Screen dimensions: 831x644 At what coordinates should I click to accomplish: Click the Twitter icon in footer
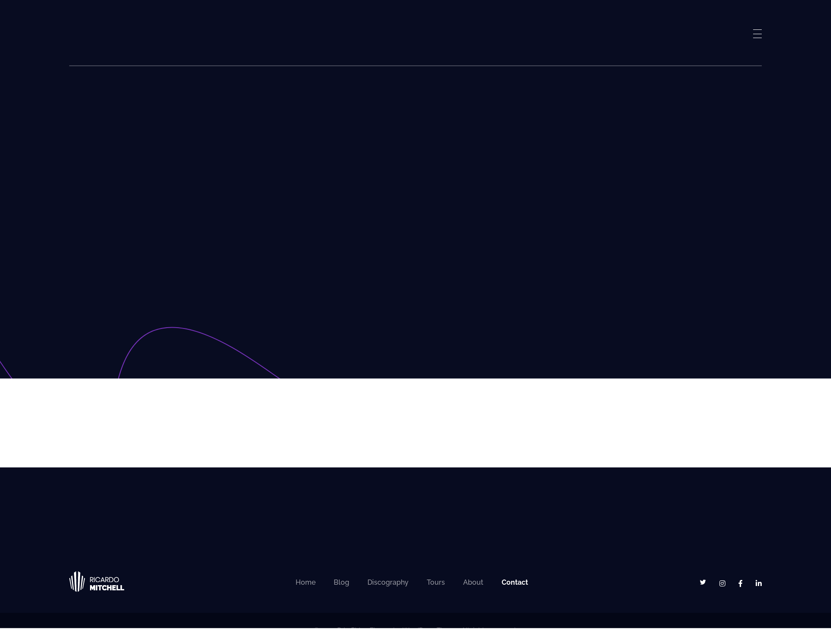[703, 582]
